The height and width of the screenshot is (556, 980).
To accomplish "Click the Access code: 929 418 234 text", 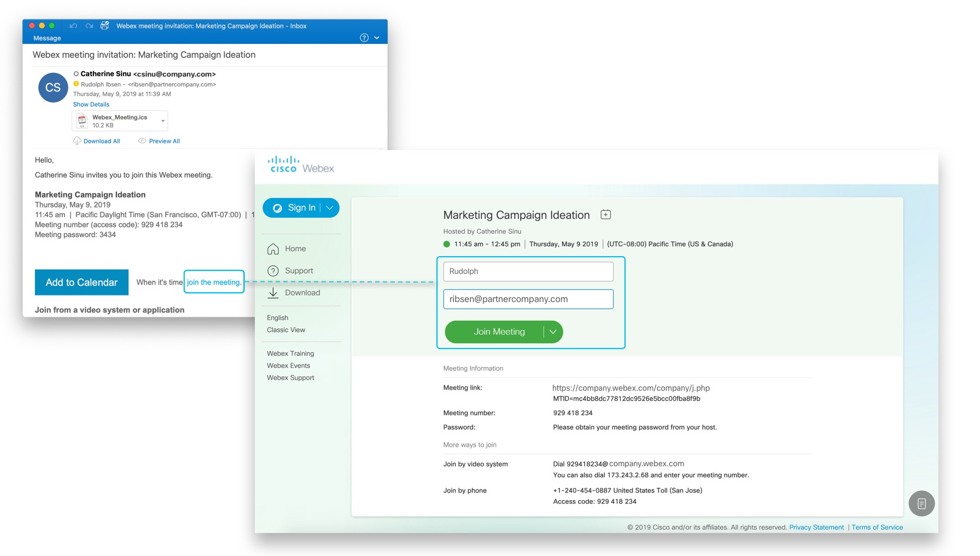I will [x=594, y=502].
